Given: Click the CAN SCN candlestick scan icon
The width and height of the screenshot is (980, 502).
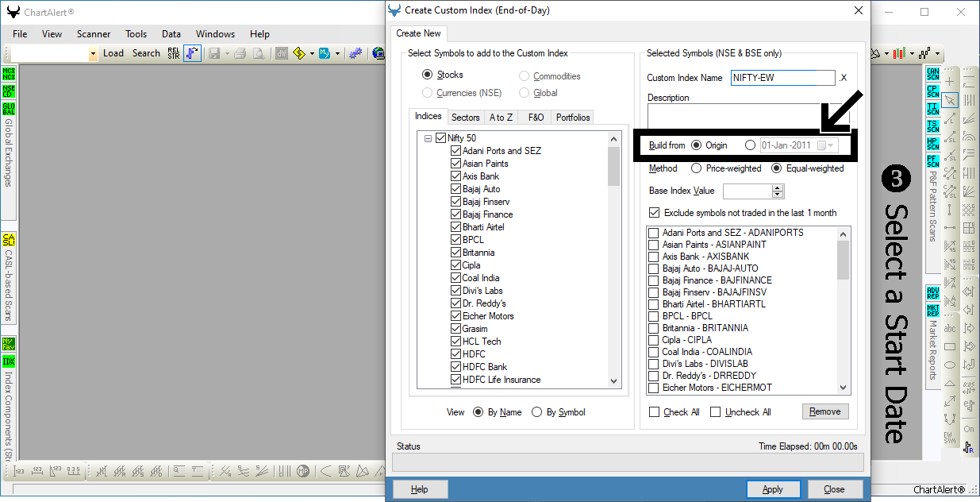Looking at the screenshot, I should point(933,74).
